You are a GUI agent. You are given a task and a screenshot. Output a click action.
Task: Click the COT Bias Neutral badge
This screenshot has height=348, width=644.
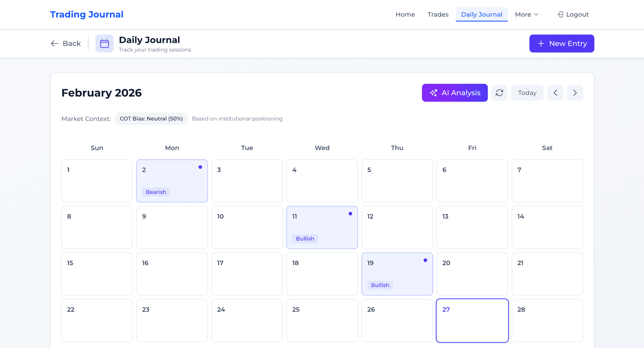(151, 118)
